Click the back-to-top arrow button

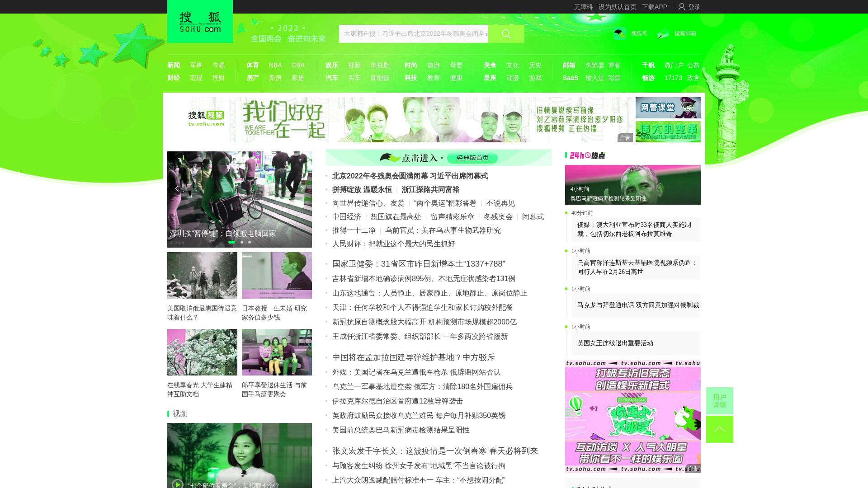(720, 429)
